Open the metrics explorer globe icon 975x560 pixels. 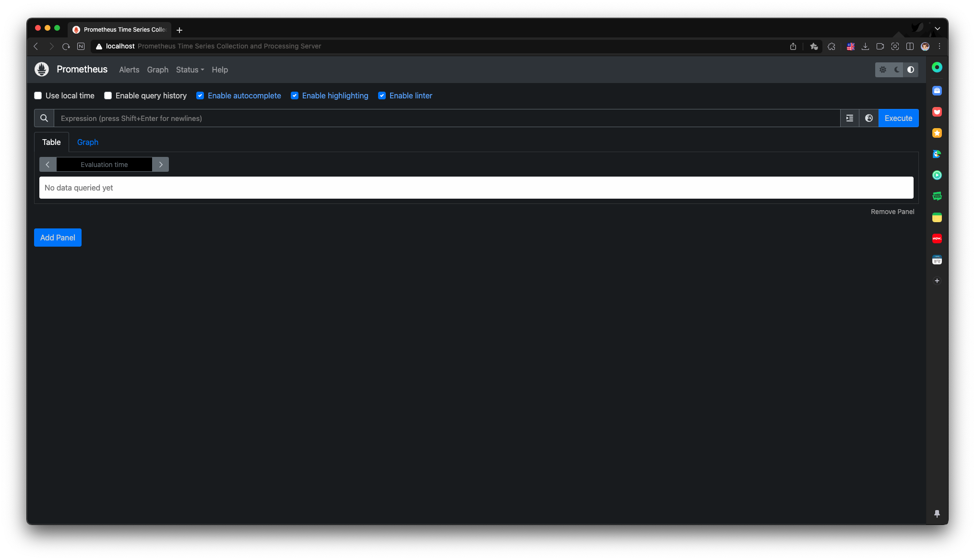click(x=869, y=118)
